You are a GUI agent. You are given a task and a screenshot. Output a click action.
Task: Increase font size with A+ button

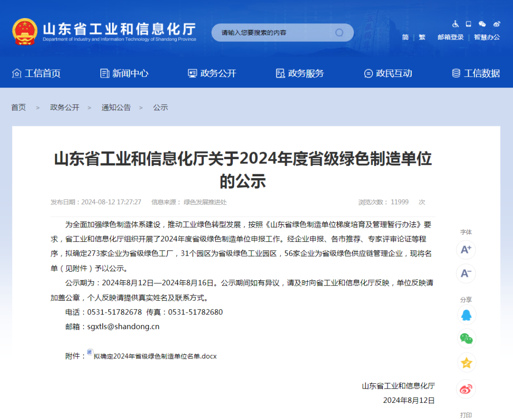[x=466, y=249]
